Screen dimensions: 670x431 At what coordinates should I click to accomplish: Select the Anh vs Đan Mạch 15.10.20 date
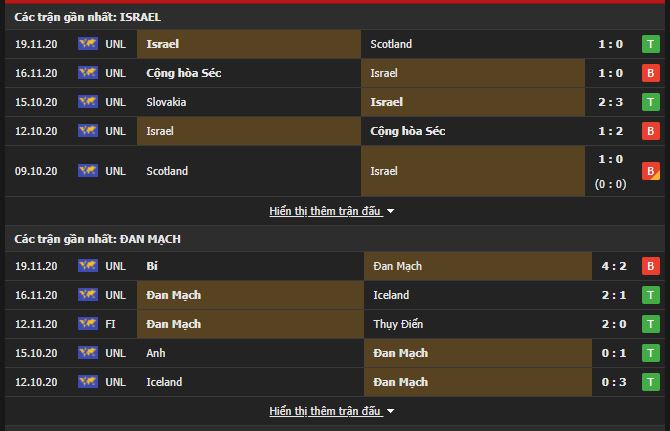click(x=36, y=353)
